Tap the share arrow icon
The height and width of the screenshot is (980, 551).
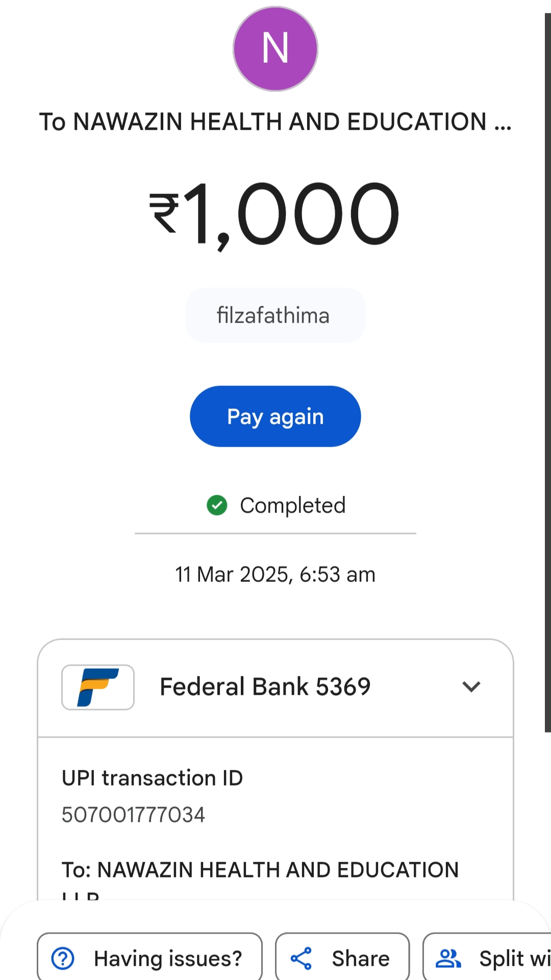click(301, 958)
